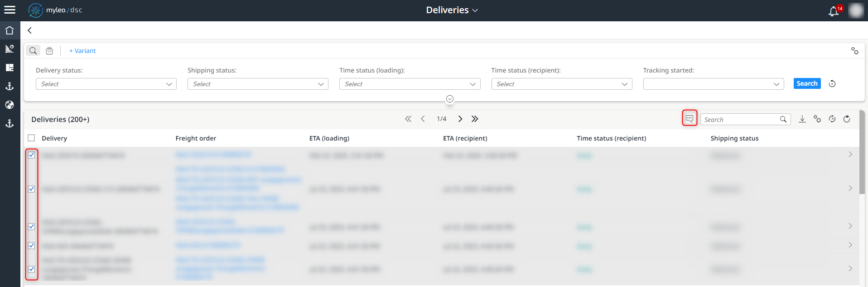Viewport: 868px width, 287px height.
Task: Go to next page of deliveries
Action: pyautogui.click(x=460, y=119)
